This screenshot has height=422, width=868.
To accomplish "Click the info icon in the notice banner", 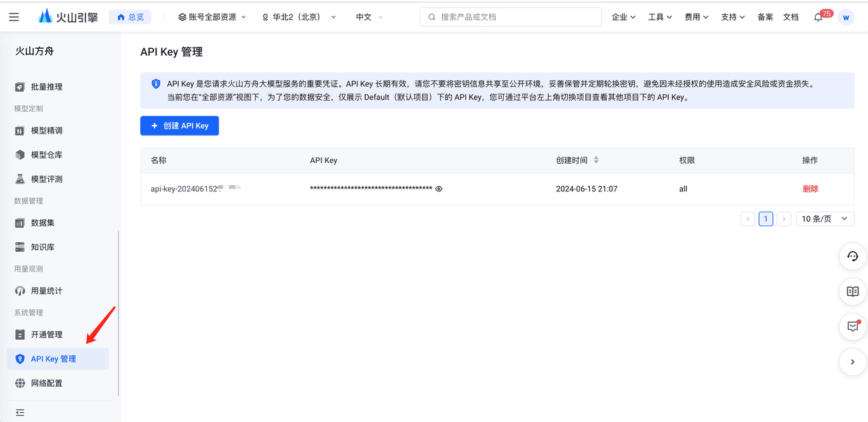I will 156,84.
